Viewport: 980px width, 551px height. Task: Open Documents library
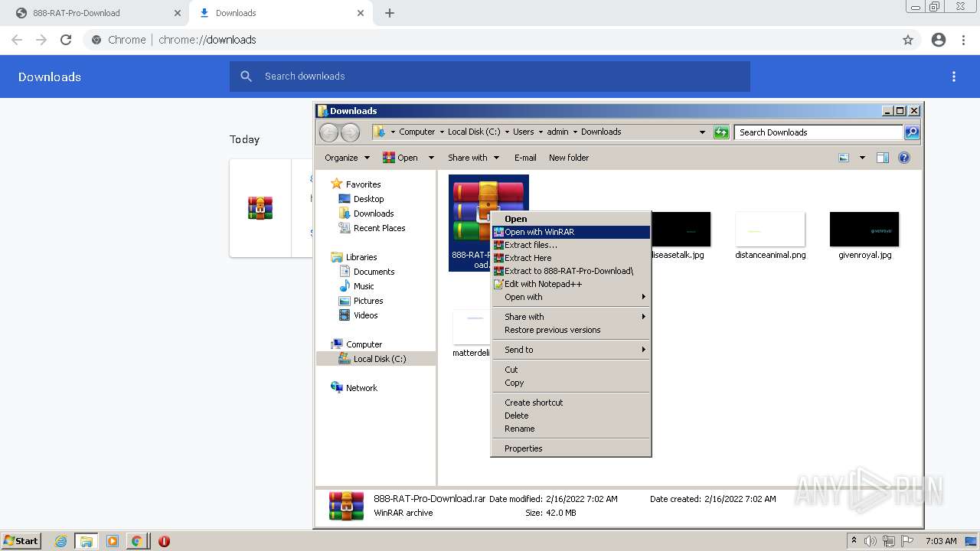366,272
